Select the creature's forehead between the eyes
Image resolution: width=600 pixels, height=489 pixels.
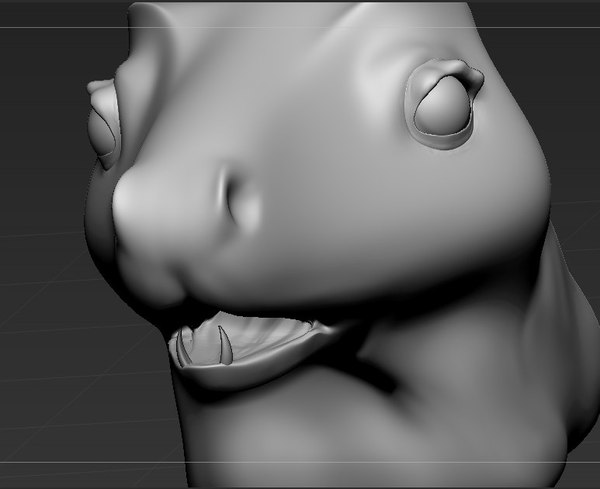pyautogui.click(x=280, y=80)
